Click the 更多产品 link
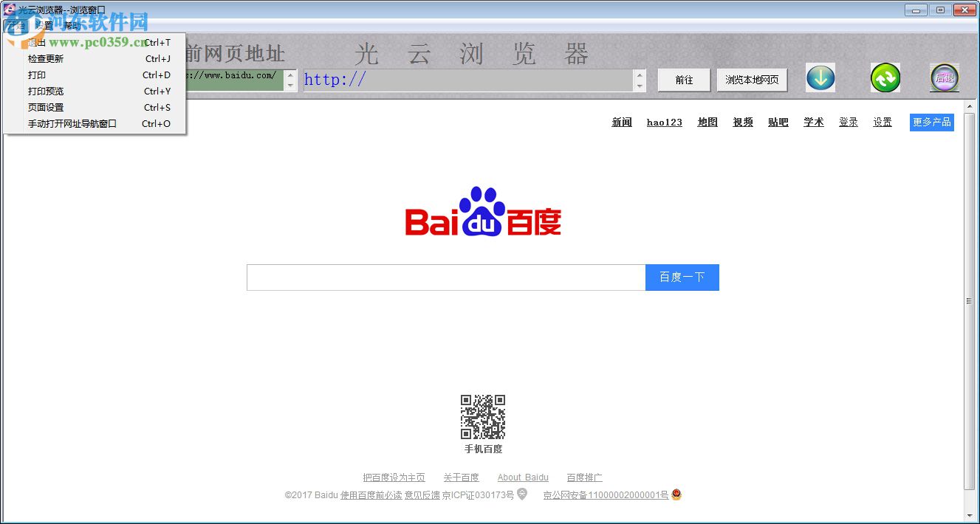Viewport: 980px width, 524px height. pyautogui.click(x=931, y=123)
